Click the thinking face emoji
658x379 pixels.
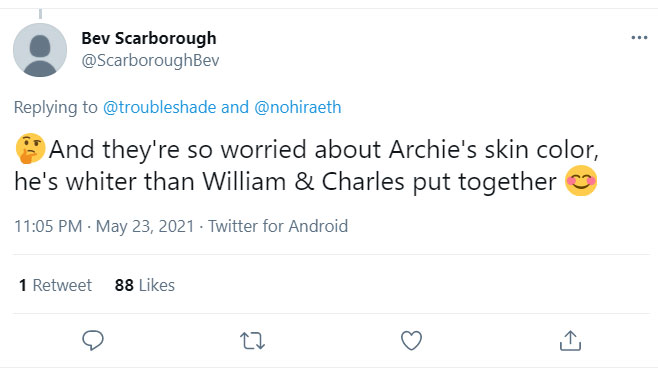30,149
